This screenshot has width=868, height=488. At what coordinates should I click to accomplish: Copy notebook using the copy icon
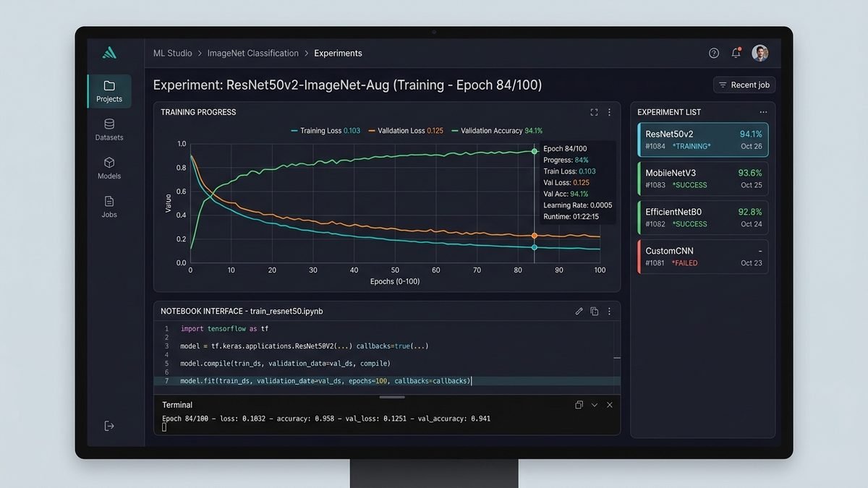[x=595, y=311]
